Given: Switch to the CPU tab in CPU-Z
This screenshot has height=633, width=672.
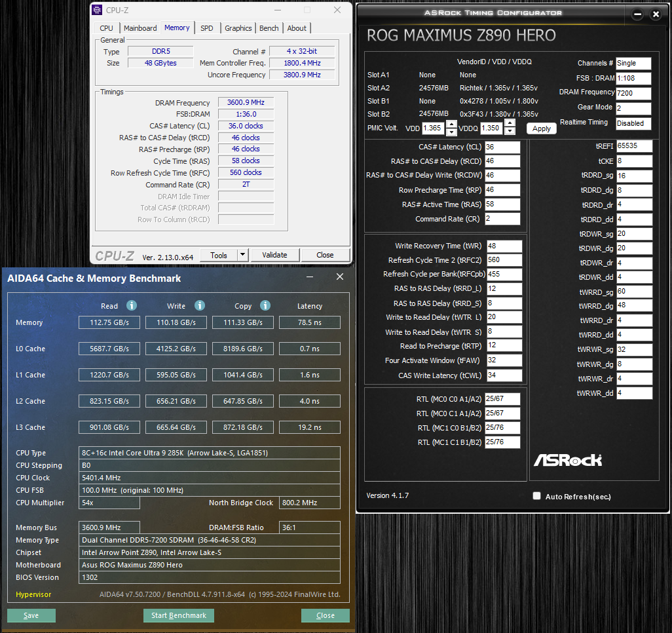Looking at the screenshot, I should coord(106,28).
